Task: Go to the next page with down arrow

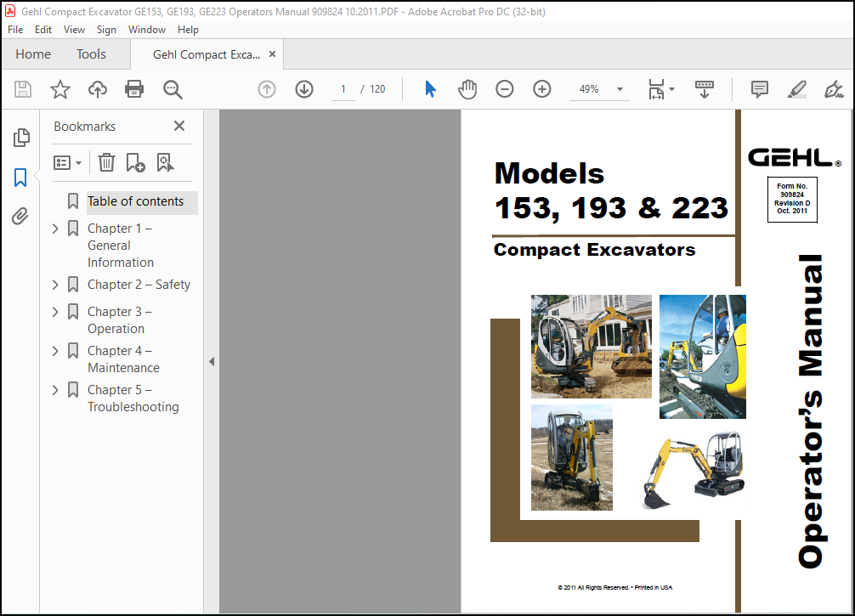Action: (304, 89)
